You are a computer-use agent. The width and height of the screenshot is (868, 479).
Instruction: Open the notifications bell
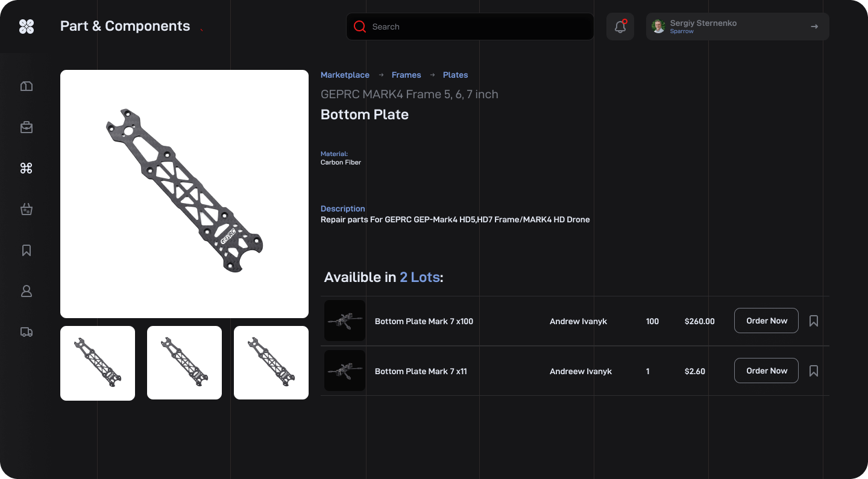620,27
